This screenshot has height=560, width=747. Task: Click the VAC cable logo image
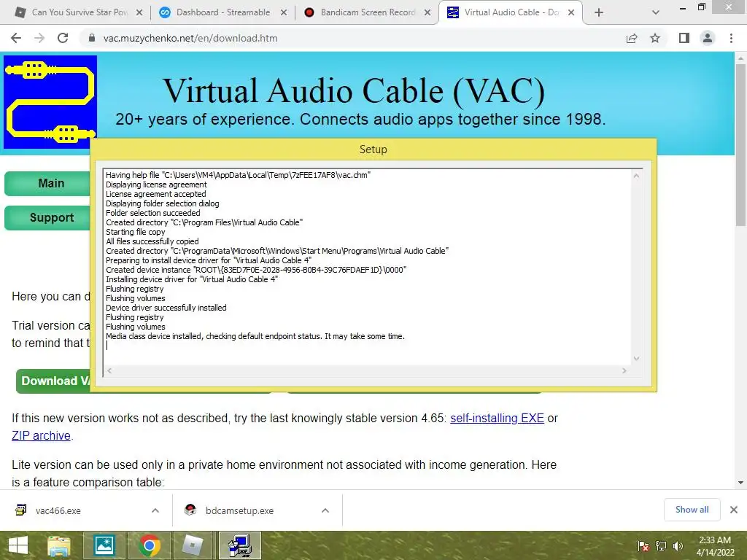(x=50, y=102)
